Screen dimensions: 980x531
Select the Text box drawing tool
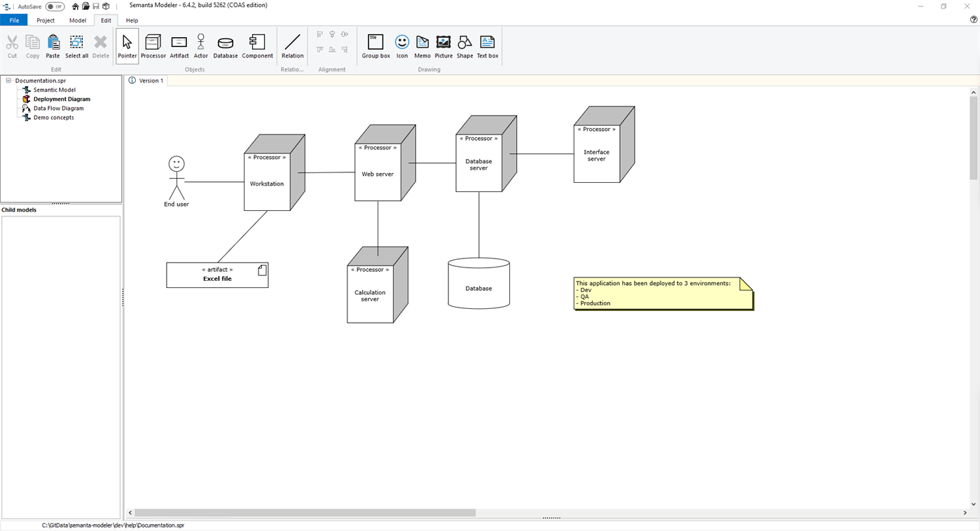[486, 44]
